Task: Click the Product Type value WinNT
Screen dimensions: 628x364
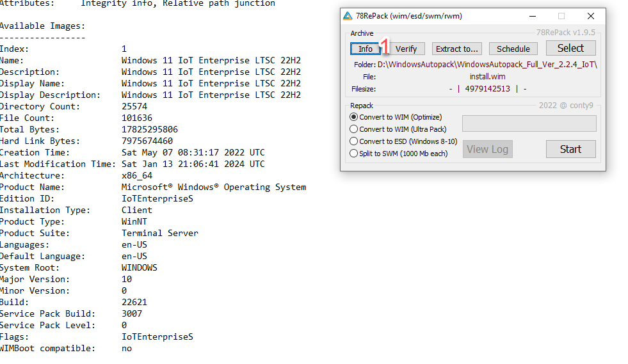Action: [134, 222]
